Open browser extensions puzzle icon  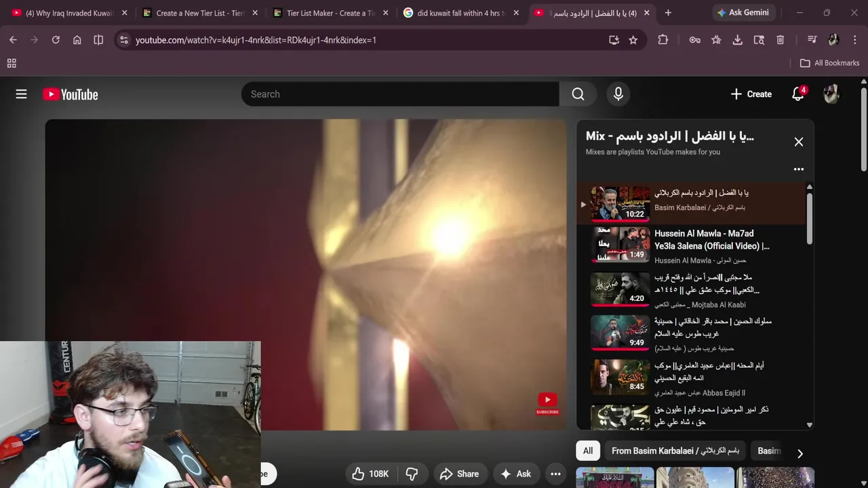(663, 40)
